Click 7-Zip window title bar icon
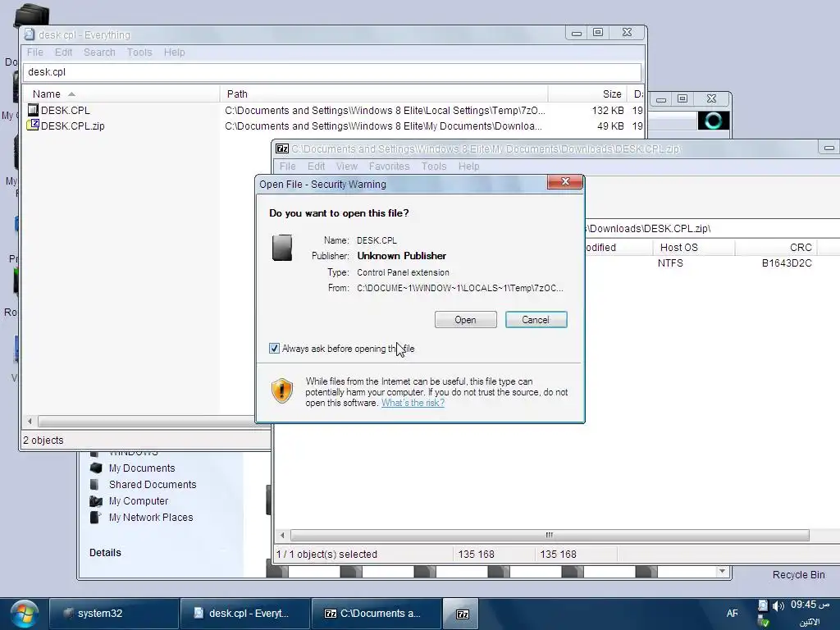Screen dimensions: 840x630 (x=282, y=149)
